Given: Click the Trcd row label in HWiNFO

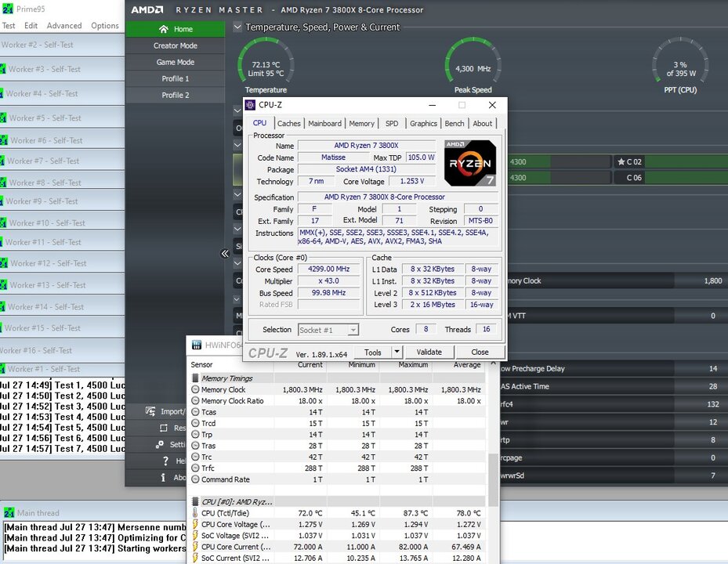Looking at the screenshot, I should coord(208,423).
